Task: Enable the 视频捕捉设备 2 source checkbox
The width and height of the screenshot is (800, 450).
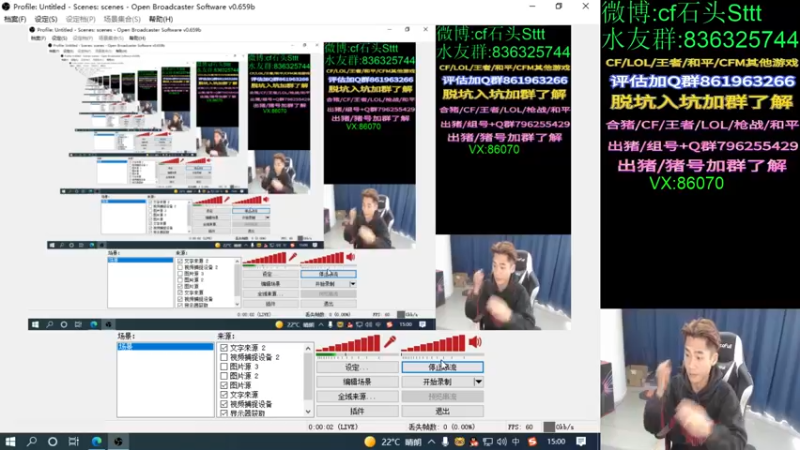Action: click(x=224, y=357)
